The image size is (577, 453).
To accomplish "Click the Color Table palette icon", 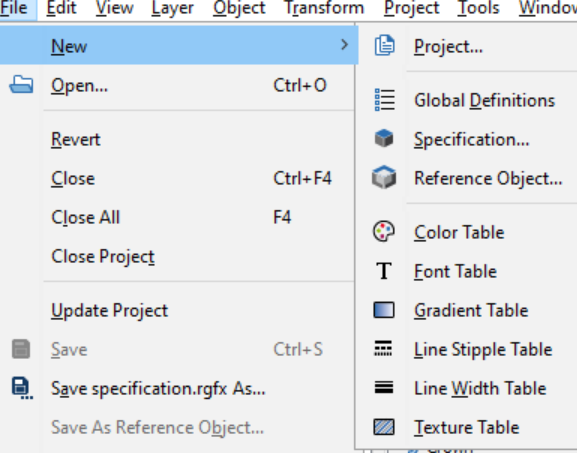I will coord(384,231).
